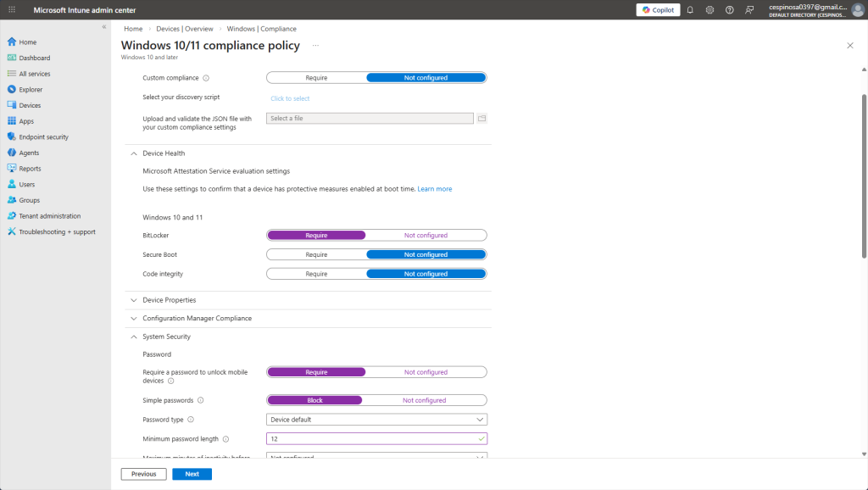
Task: Open the Password type dropdown
Action: pyautogui.click(x=376, y=420)
